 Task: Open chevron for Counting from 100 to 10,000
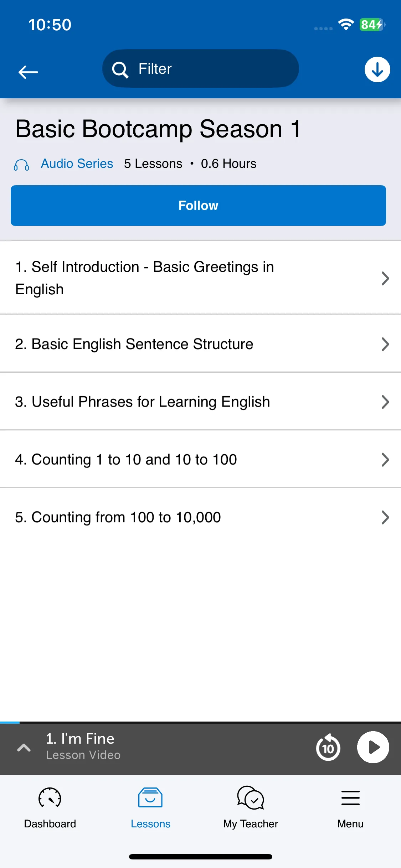click(x=385, y=517)
